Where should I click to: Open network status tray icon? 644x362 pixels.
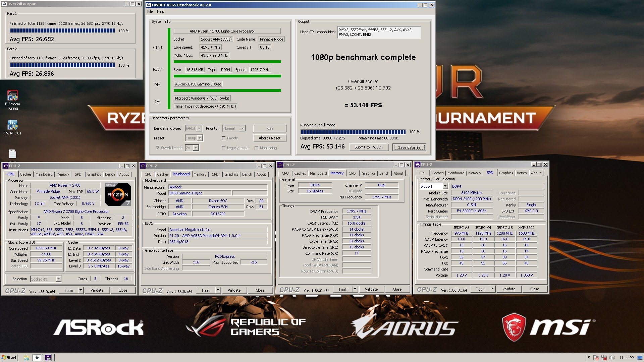pyautogui.click(x=604, y=358)
